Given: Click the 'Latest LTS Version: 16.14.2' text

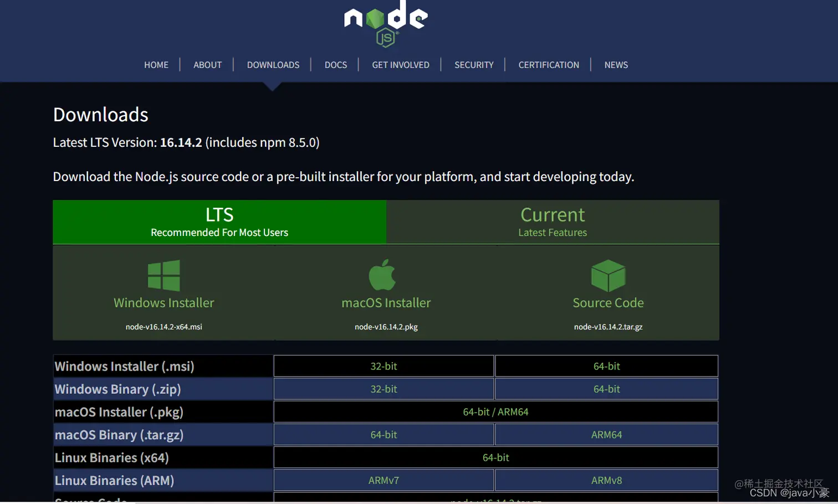Looking at the screenshot, I should tap(127, 142).
